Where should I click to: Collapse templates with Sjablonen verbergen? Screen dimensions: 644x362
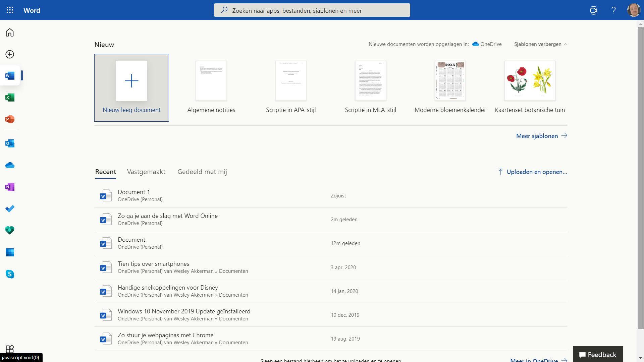tap(540, 44)
